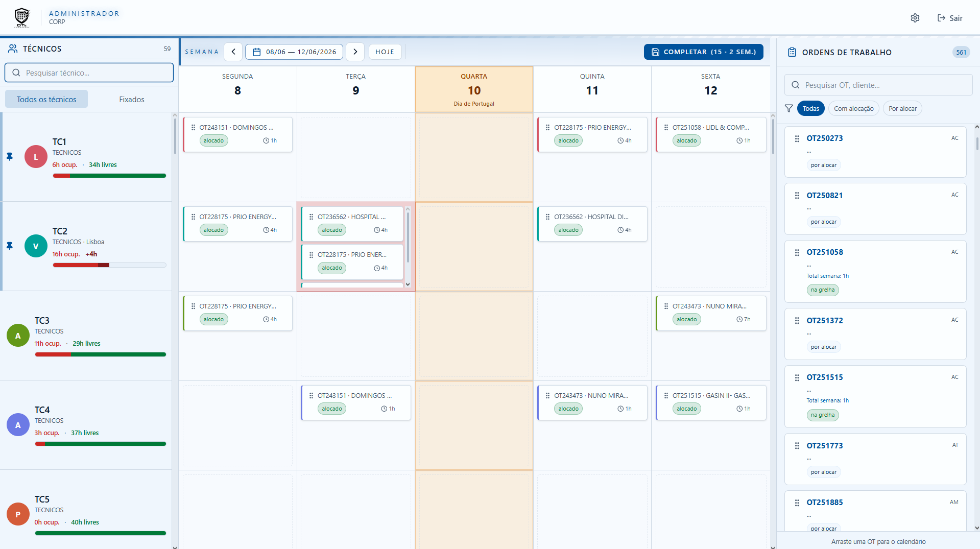The height and width of the screenshot is (549, 980).
Task: Open the date range picker 08/06 — 12/06/2026
Action: pyautogui.click(x=294, y=52)
